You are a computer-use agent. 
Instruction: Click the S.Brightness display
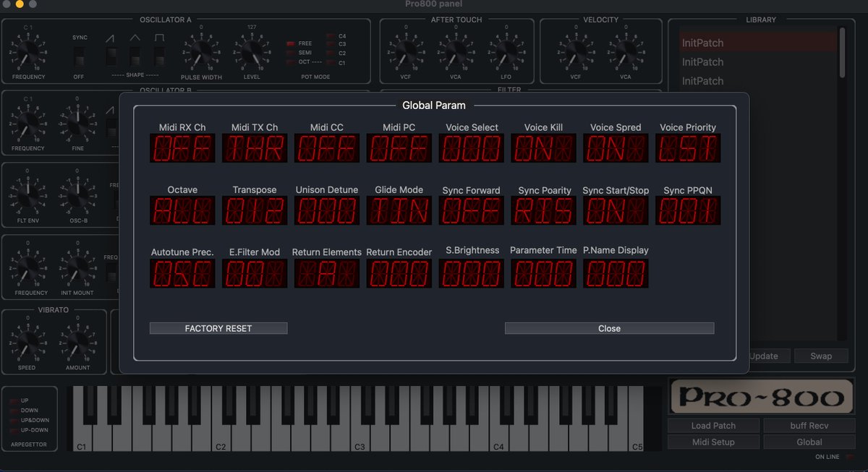click(472, 274)
